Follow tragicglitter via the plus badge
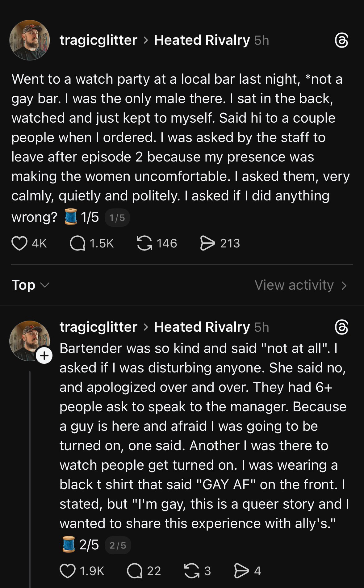364x588 pixels. [x=44, y=355]
